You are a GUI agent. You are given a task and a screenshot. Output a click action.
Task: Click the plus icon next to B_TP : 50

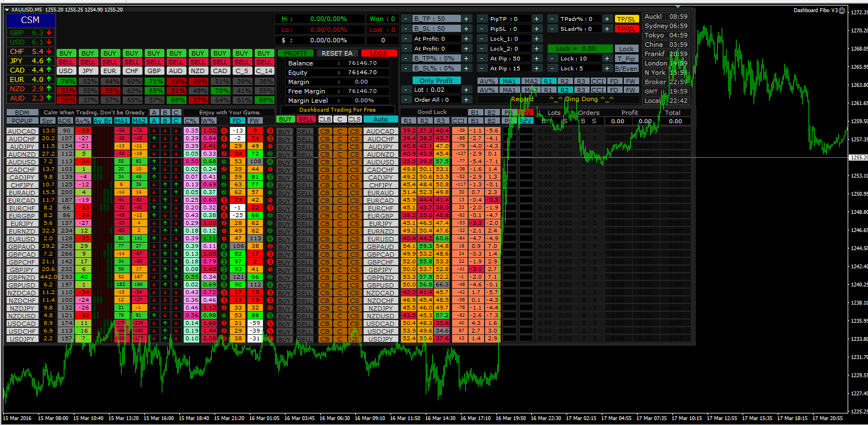pos(466,19)
